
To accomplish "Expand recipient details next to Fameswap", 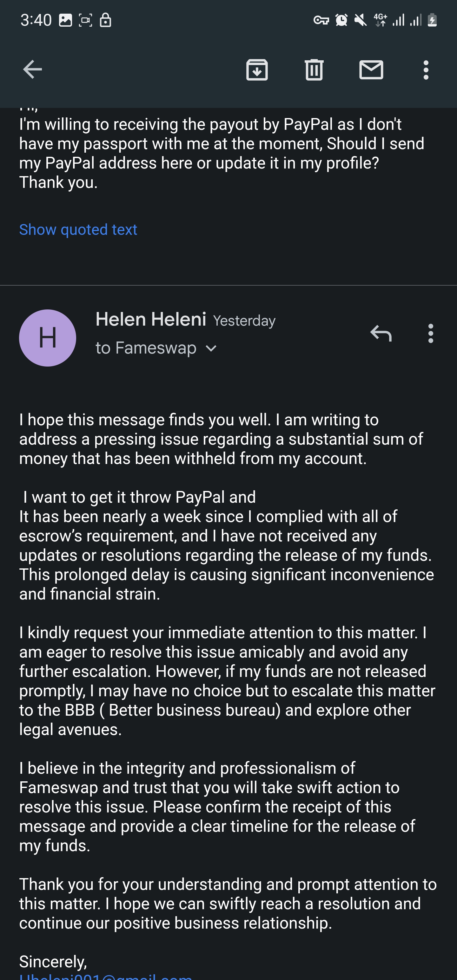I will (x=211, y=348).
